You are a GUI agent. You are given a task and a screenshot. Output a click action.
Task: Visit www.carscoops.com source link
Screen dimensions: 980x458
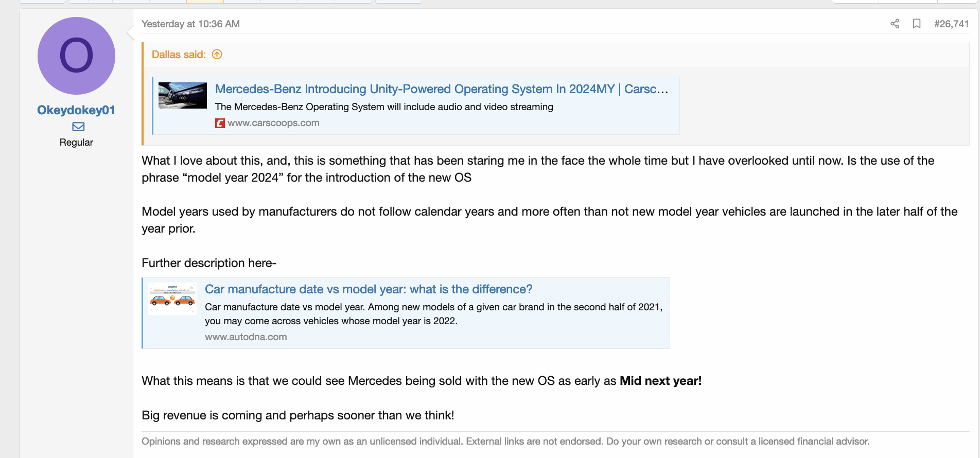(x=273, y=123)
